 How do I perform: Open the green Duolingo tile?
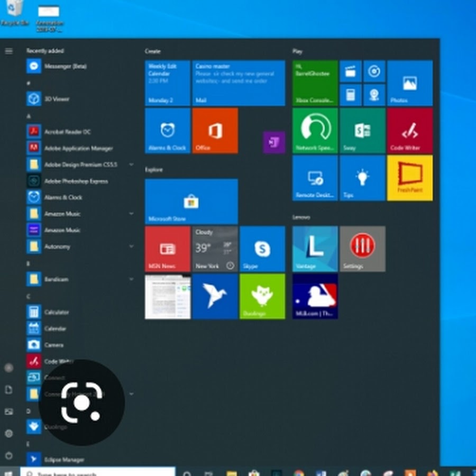pyautogui.click(x=262, y=296)
